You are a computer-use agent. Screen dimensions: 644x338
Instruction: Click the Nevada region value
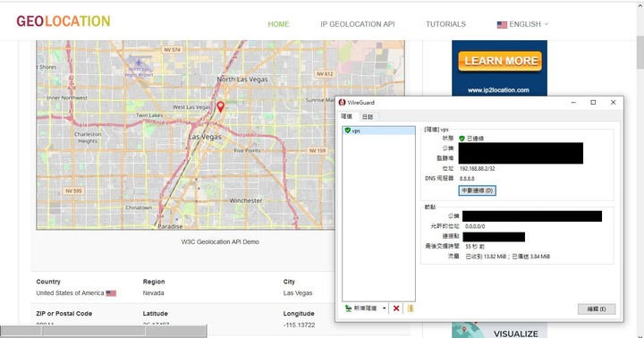point(153,293)
